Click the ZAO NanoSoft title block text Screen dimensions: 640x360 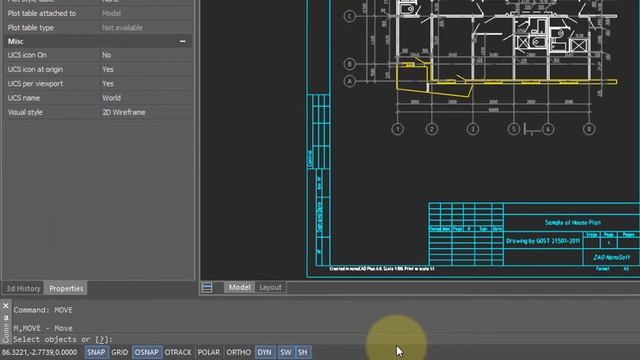click(611, 258)
